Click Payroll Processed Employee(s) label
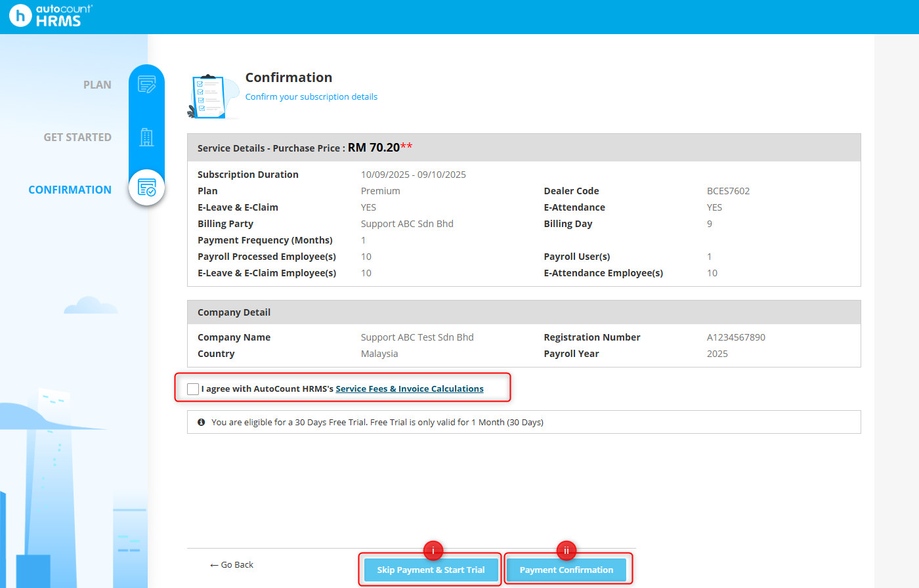The image size is (919, 588). [267, 257]
